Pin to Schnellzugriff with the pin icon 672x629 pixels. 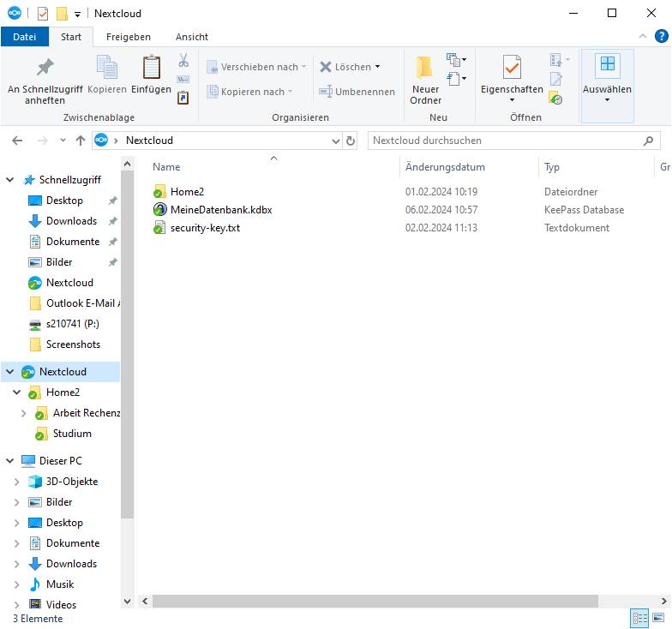pos(45,67)
